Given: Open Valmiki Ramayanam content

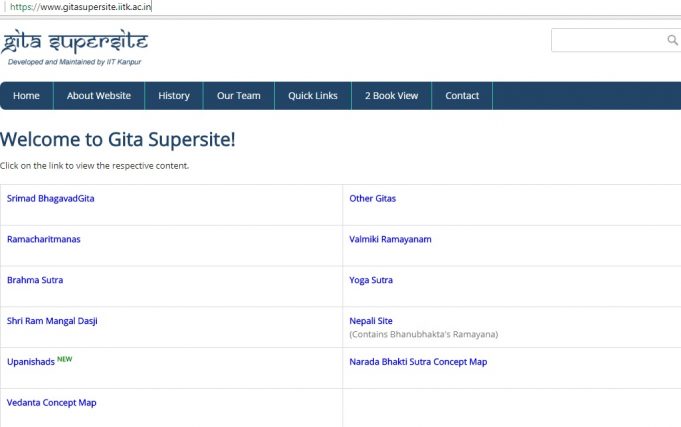Looking at the screenshot, I should pyautogui.click(x=391, y=240).
